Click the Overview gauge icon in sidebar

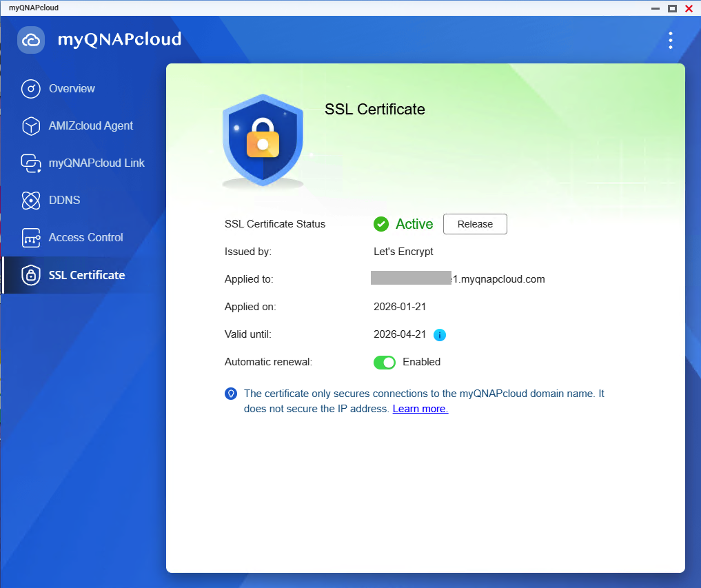tap(31, 89)
